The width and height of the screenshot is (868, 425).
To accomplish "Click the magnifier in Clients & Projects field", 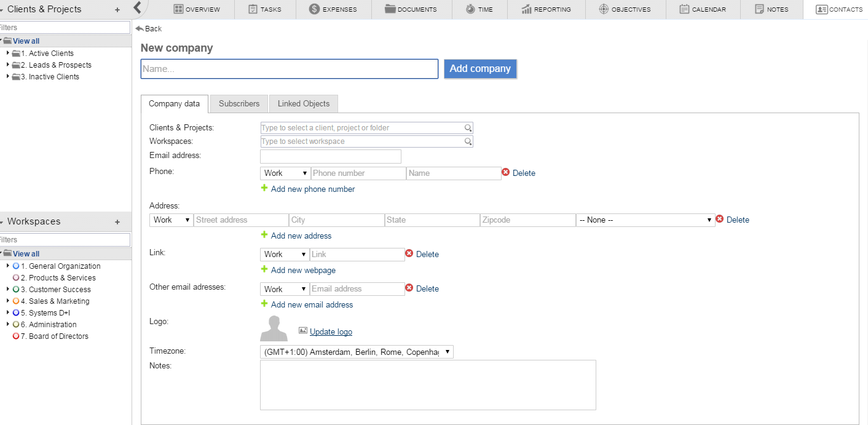I will coord(468,128).
